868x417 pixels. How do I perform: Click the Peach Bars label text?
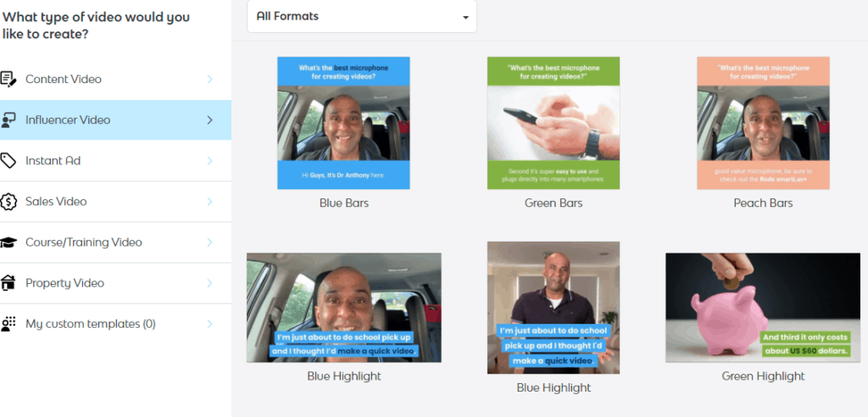[x=763, y=203]
